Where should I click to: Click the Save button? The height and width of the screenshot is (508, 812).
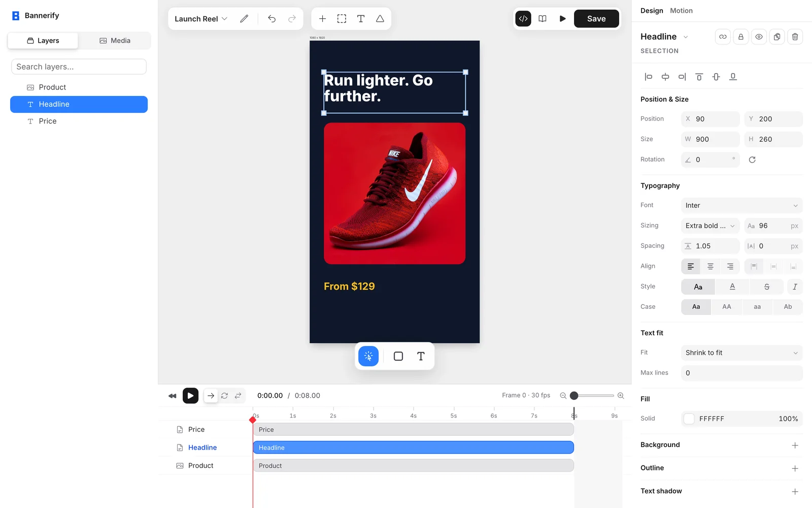point(596,19)
